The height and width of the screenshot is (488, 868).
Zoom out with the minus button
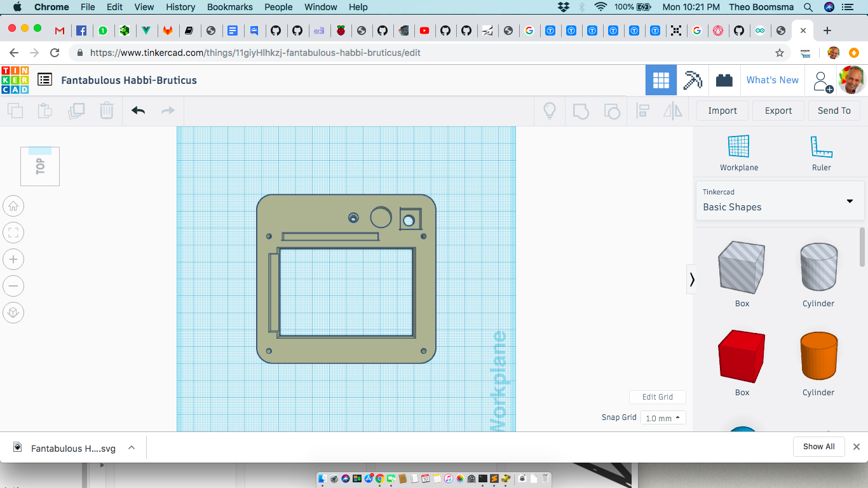(13, 286)
